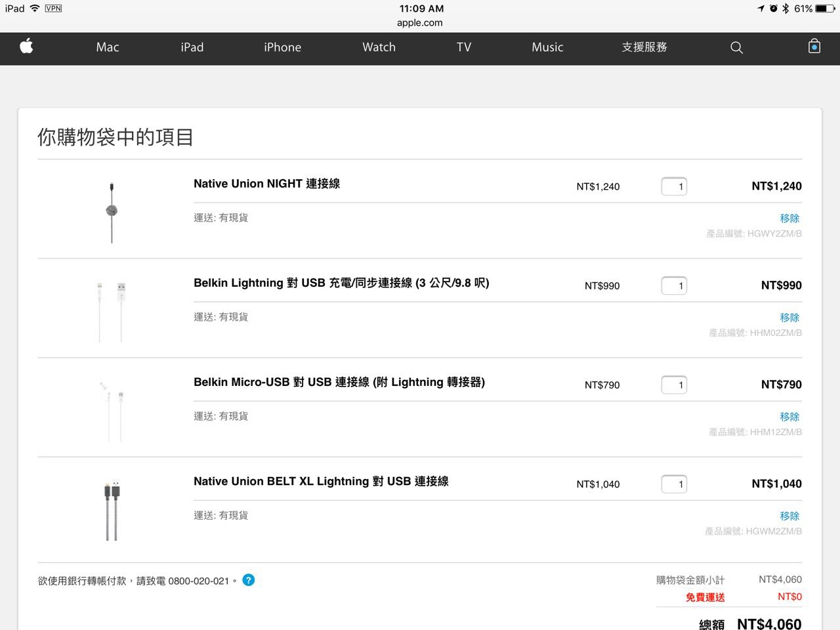The image size is (840, 630).
Task: Remove Belkin Micro-USB 對 USB cable via 移除
Action: [x=789, y=417]
